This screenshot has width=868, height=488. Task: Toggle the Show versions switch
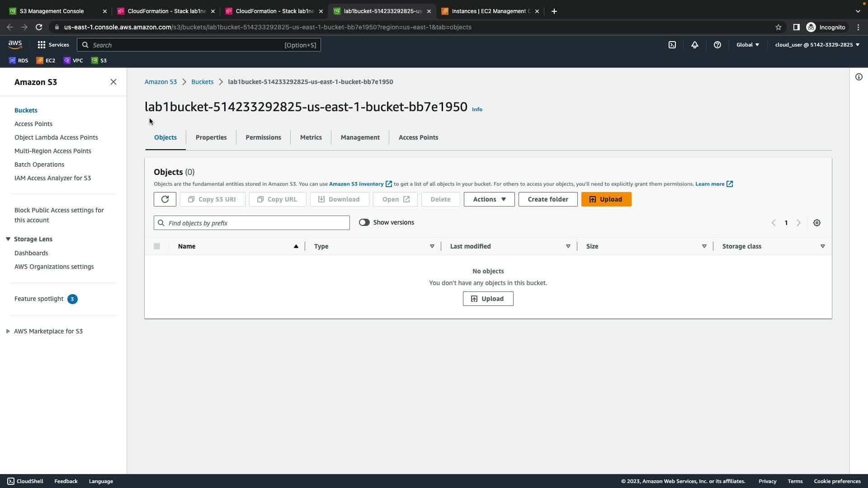coord(364,222)
